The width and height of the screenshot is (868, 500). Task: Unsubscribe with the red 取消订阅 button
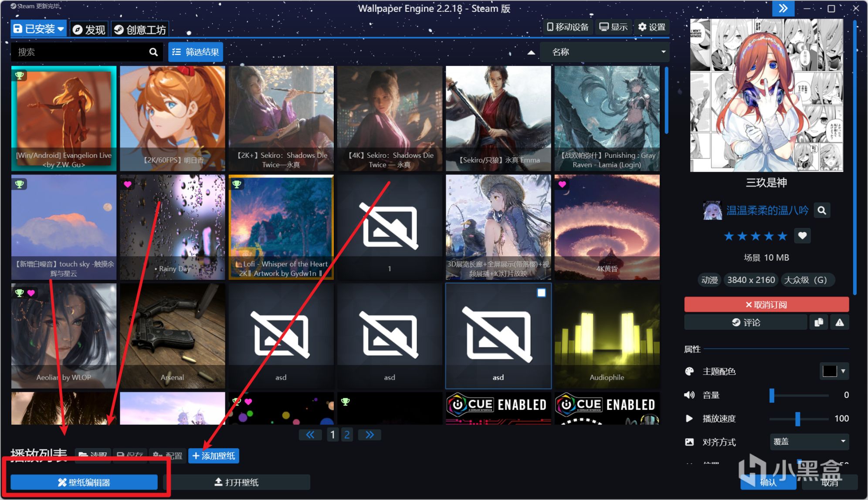tap(766, 304)
